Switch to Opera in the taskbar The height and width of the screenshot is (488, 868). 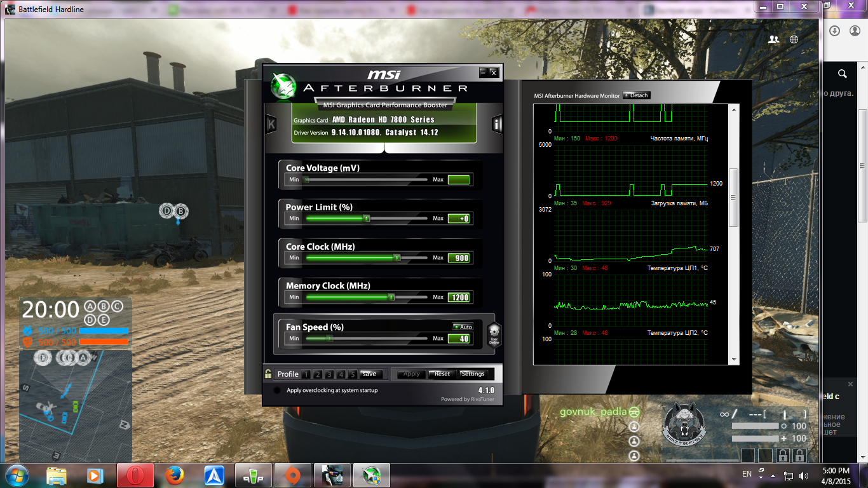tap(135, 475)
